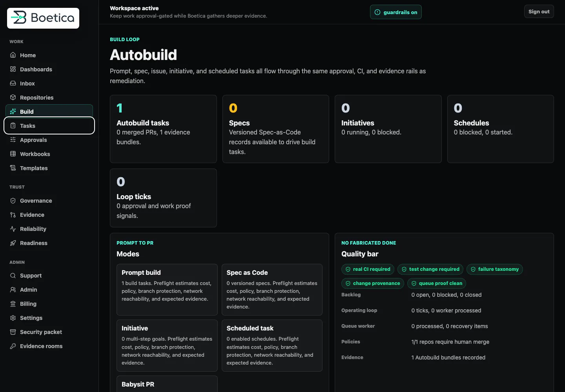Click the Billing bank icon
Screen dimensions: 565x392
point(13,304)
